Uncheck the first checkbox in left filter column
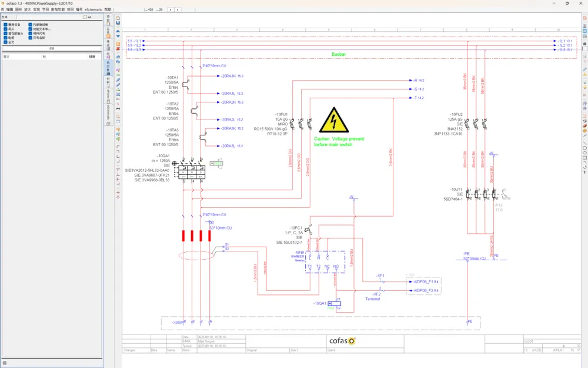Viewport: 588px width, 368px height. tap(6, 24)
